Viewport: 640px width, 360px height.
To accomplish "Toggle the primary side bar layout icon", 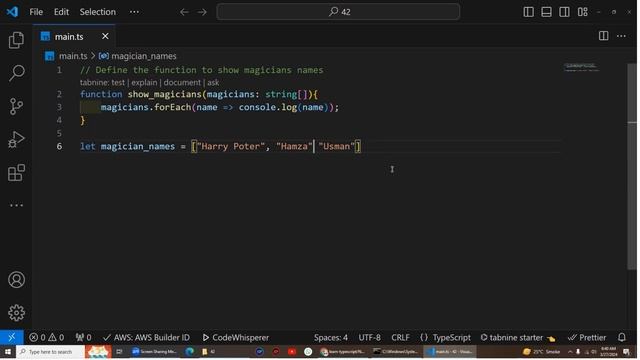I will [x=529, y=12].
